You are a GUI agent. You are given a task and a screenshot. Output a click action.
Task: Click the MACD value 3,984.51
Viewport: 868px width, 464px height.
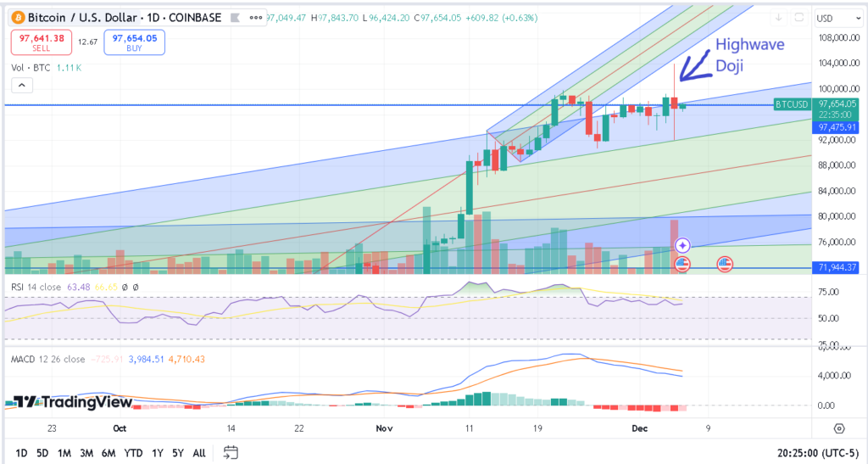(x=146, y=360)
